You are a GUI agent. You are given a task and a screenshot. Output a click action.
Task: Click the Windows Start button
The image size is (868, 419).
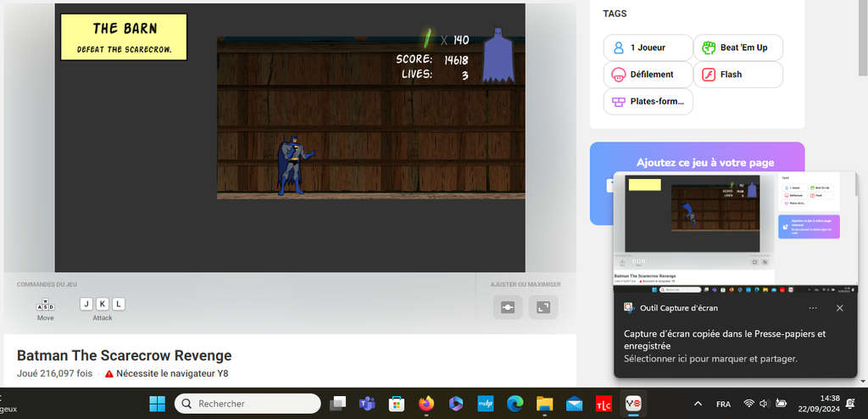coord(158,404)
